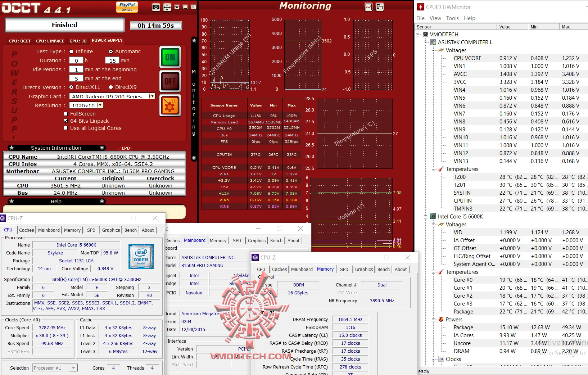Take a screenshot with OCCT camera icon
Screen dimensions: 588x375
tap(156, 7)
